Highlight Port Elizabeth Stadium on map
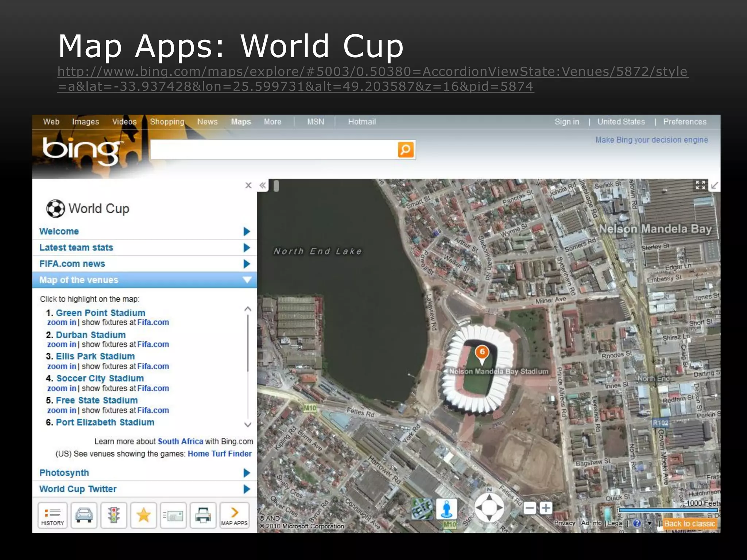 click(105, 422)
